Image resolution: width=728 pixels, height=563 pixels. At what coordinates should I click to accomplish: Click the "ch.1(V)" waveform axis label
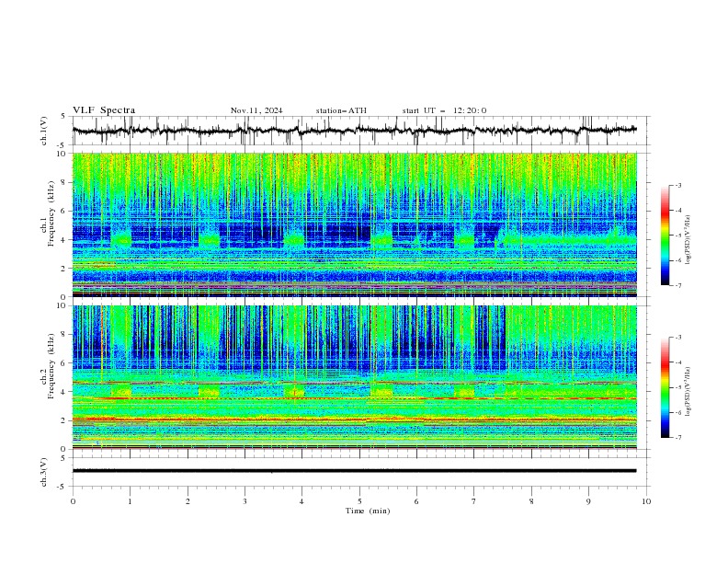coord(44,131)
